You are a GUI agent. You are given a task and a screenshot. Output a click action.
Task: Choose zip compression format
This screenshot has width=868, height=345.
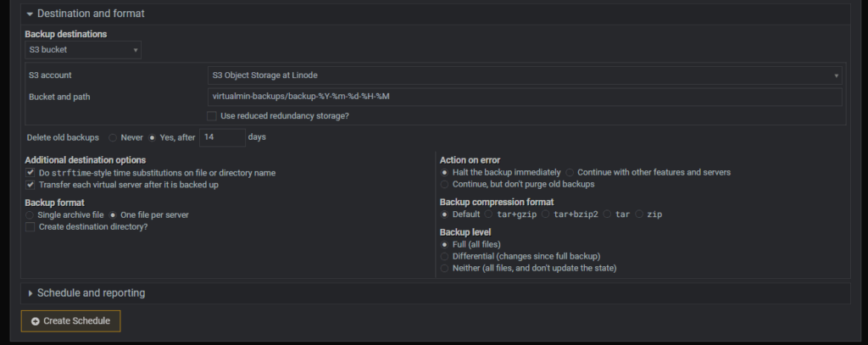(640, 214)
